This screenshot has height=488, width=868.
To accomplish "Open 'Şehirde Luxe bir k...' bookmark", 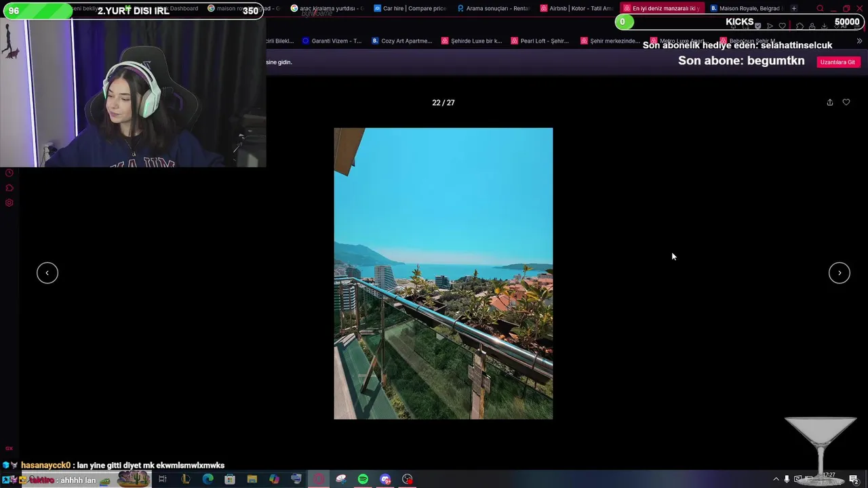I will (x=472, y=41).
